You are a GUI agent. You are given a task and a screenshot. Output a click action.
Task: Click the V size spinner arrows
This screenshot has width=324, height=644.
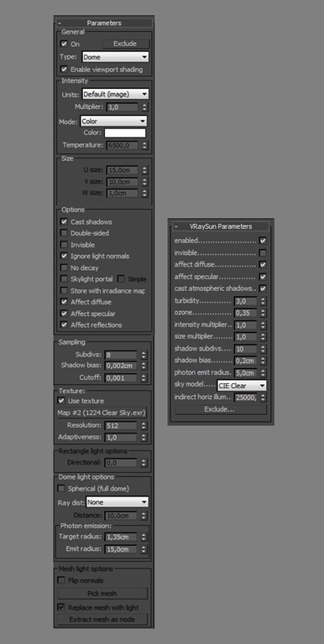(x=144, y=181)
